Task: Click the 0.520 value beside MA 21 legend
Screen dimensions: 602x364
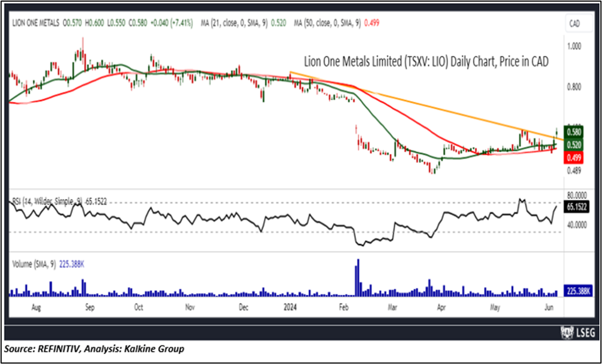Action: [277, 24]
